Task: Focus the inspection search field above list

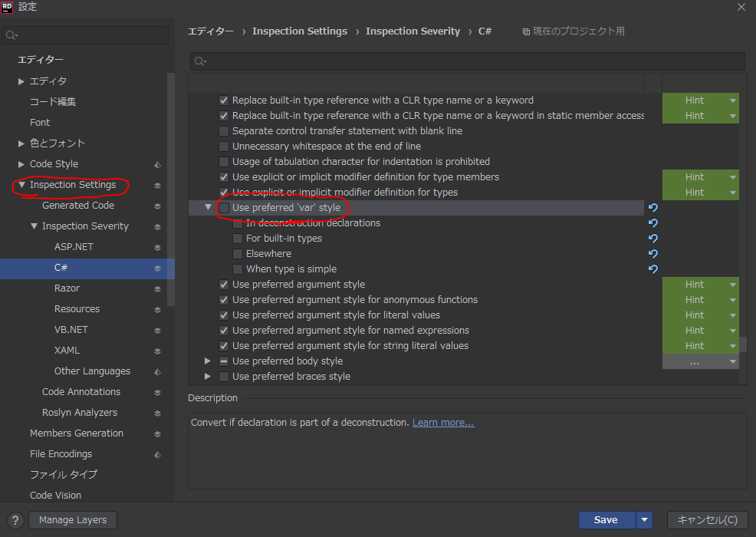Action: [466, 61]
